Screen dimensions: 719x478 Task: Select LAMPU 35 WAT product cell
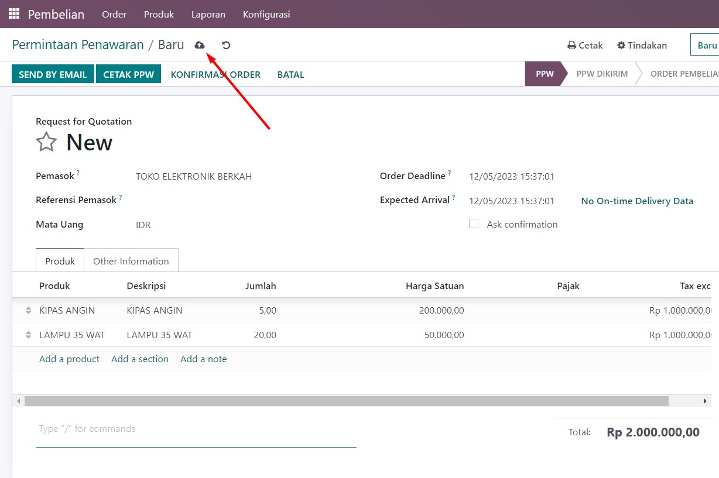tap(72, 335)
